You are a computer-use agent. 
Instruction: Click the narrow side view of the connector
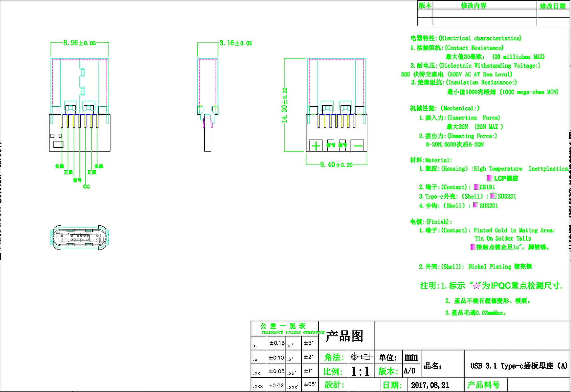(208, 105)
